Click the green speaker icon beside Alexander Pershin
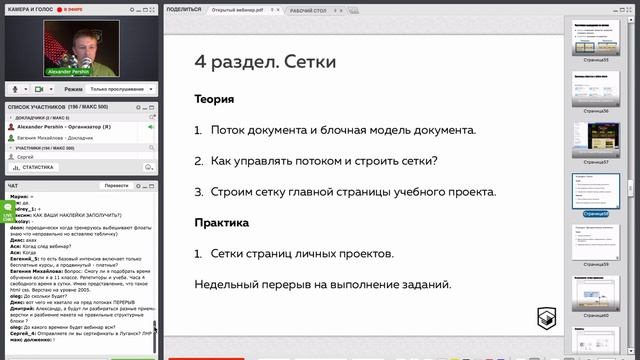Screen dimensions: 640x360 (151, 127)
